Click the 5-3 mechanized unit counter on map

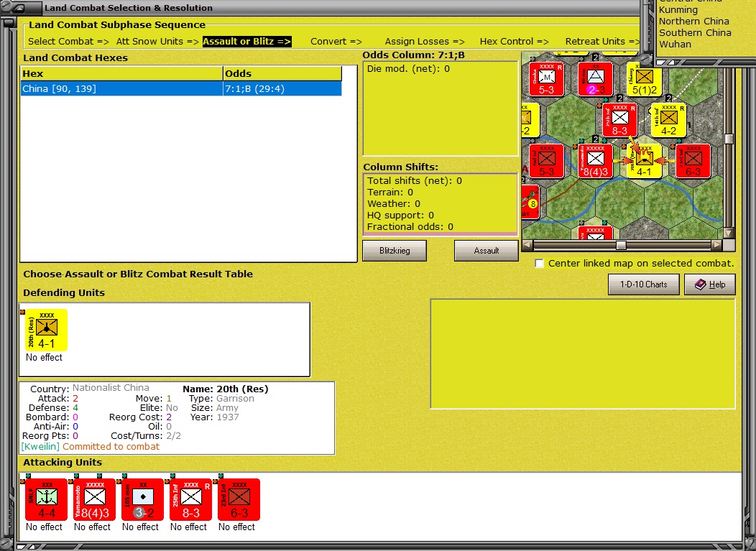(x=546, y=79)
